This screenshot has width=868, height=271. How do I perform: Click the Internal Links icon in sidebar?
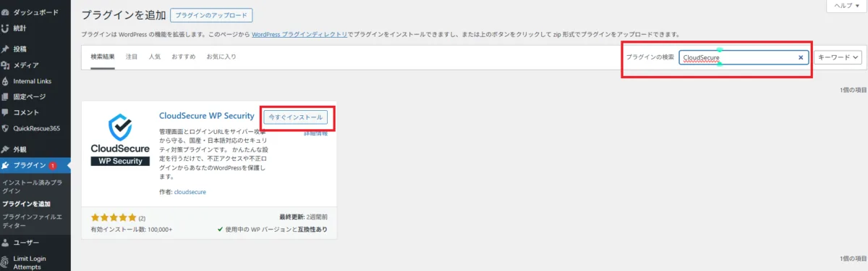point(6,81)
